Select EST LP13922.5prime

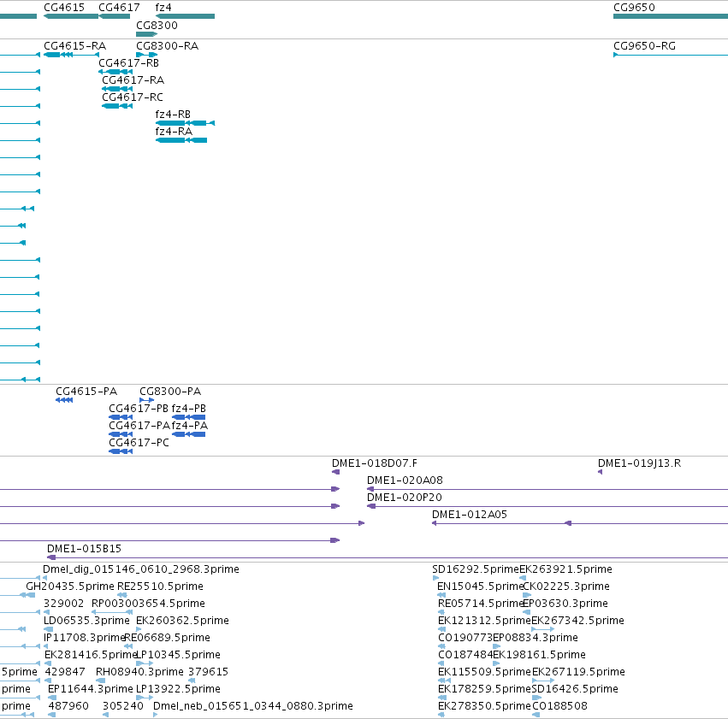coord(178,689)
